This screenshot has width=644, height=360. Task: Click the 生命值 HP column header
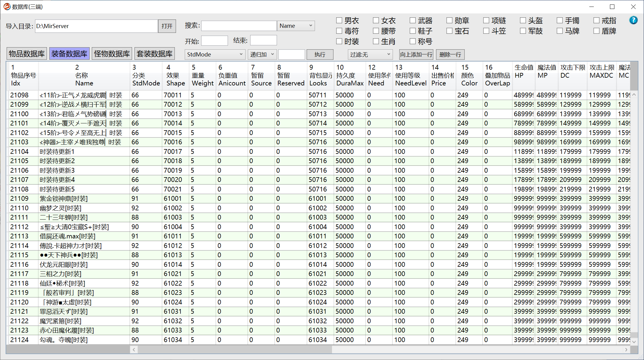(524, 75)
